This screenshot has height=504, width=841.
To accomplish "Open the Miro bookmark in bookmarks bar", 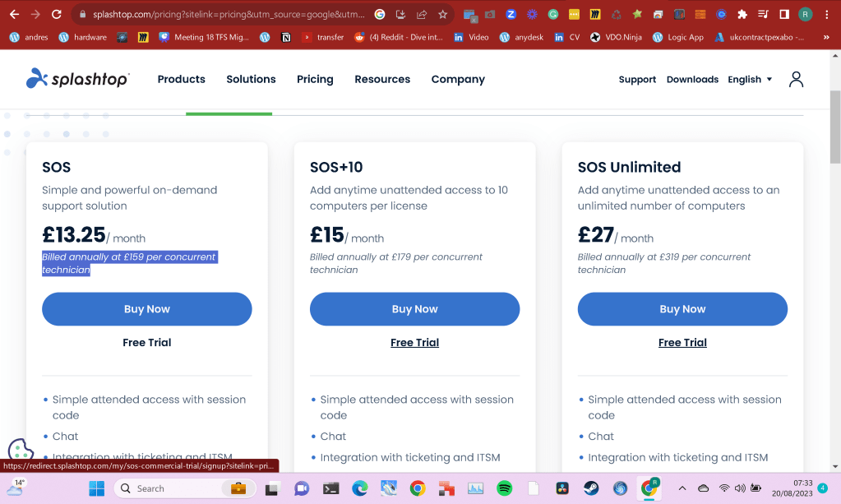I will [x=143, y=37].
